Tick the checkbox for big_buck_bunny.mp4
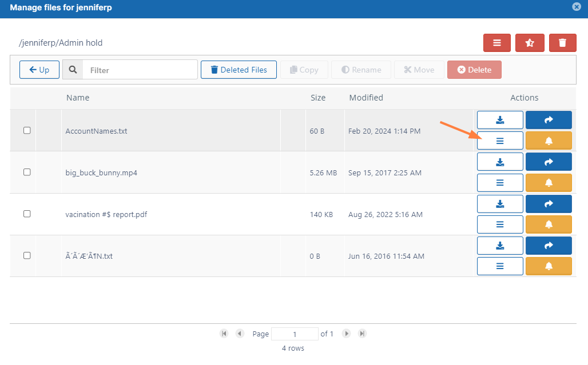Viewport: 588px width, 365px height. (27, 172)
